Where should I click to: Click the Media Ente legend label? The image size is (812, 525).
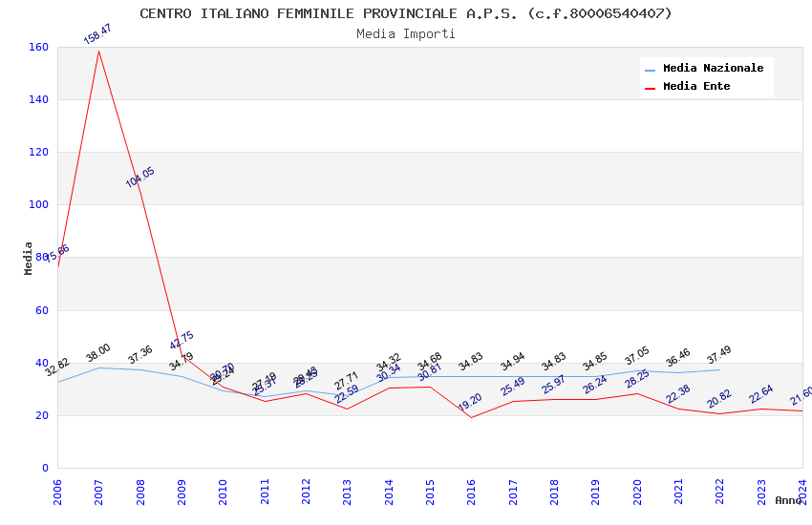click(x=696, y=86)
